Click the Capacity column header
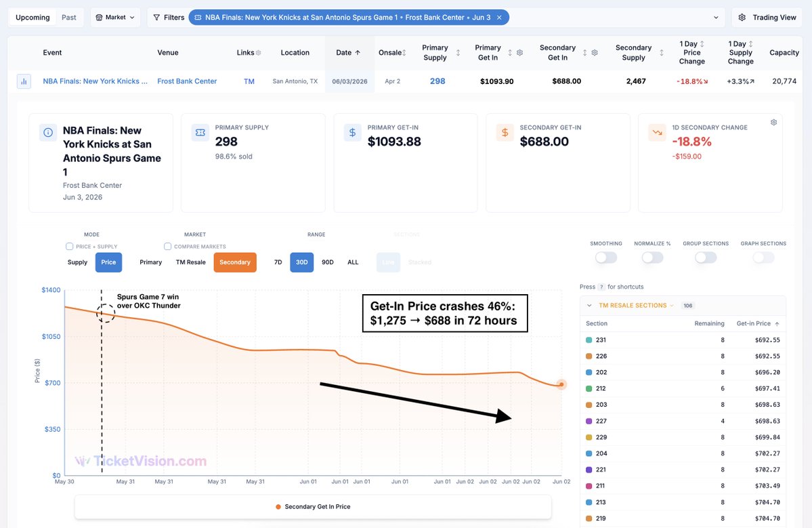The image size is (812, 528). tap(784, 53)
